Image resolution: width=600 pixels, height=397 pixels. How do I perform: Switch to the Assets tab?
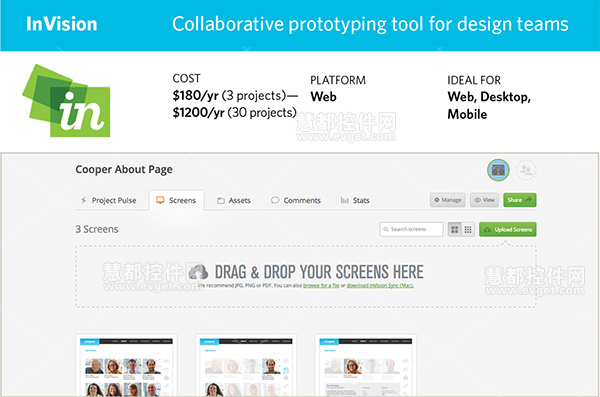234,200
